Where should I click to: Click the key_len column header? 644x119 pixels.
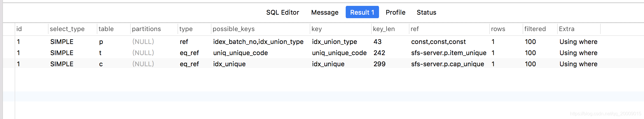384,29
